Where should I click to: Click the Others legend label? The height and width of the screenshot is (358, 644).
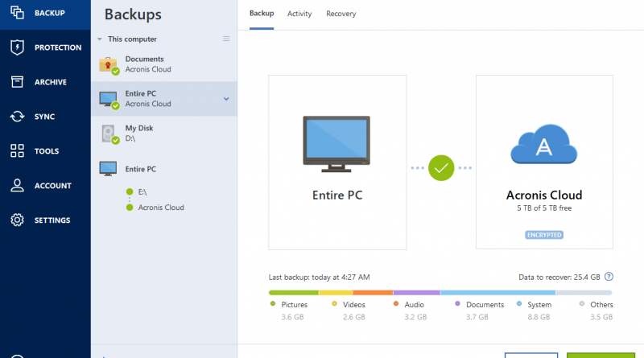[x=601, y=305]
